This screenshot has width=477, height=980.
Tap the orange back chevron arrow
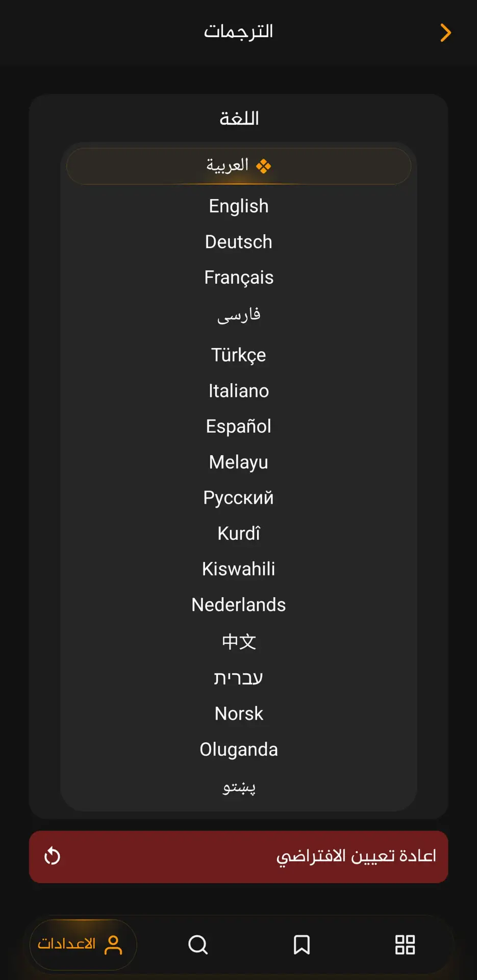click(x=445, y=33)
